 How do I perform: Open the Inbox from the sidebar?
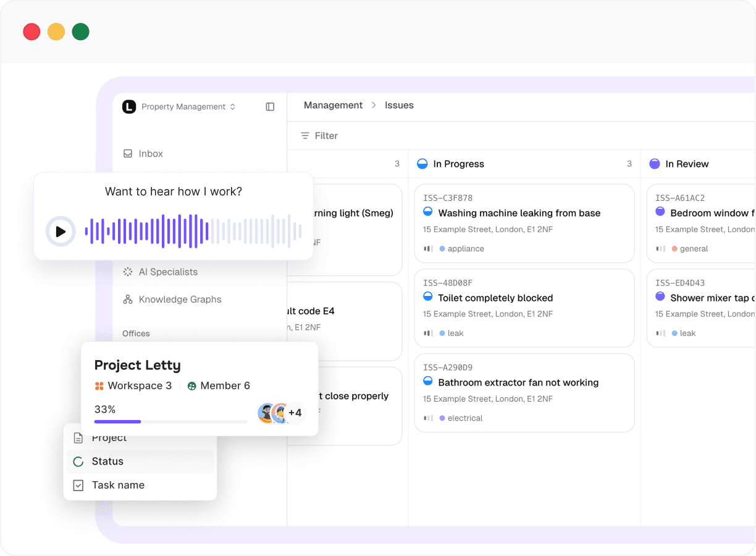click(x=150, y=154)
